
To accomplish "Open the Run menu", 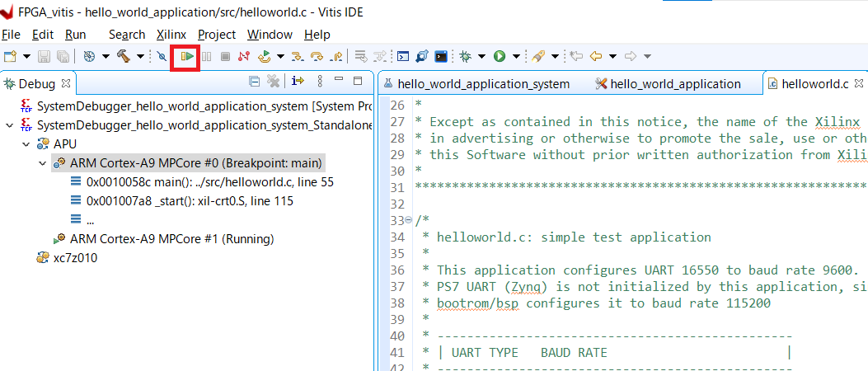I will [x=75, y=35].
